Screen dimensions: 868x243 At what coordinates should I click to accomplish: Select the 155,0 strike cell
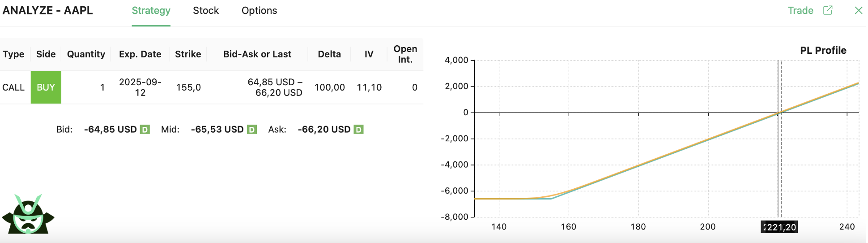click(x=188, y=87)
